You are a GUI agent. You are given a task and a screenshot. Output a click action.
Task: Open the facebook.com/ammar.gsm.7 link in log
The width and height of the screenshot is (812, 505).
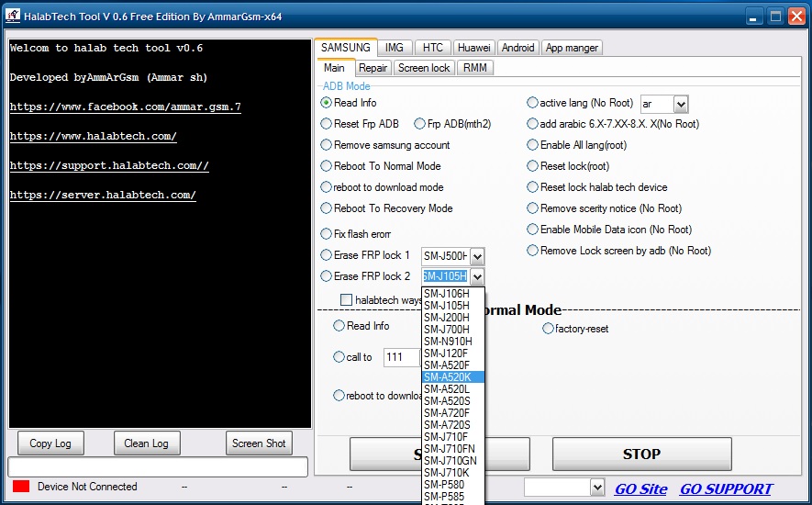tap(126, 107)
